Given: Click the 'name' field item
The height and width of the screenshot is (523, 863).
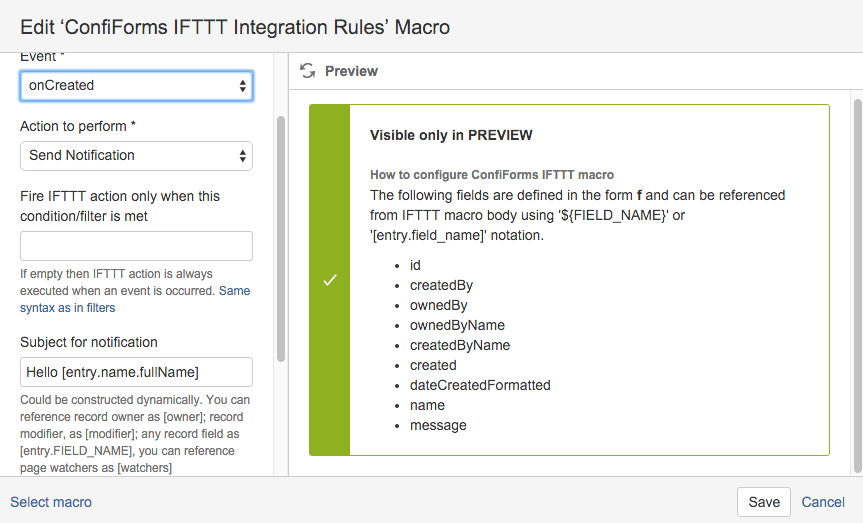Looking at the screenshot, I should click(427, 405).
